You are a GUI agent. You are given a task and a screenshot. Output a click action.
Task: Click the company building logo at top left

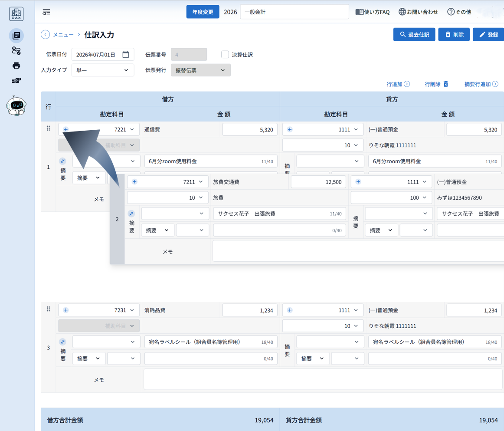tap(16, 13)
